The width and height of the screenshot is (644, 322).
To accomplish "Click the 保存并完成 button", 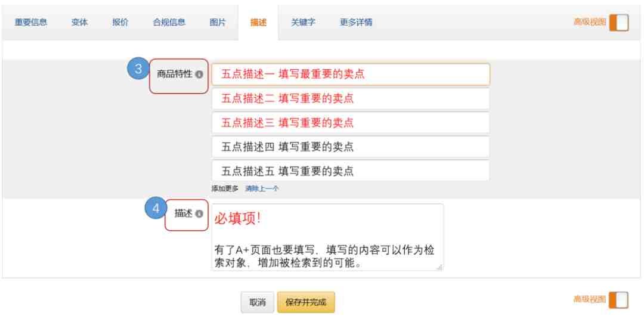I will 305,302.
